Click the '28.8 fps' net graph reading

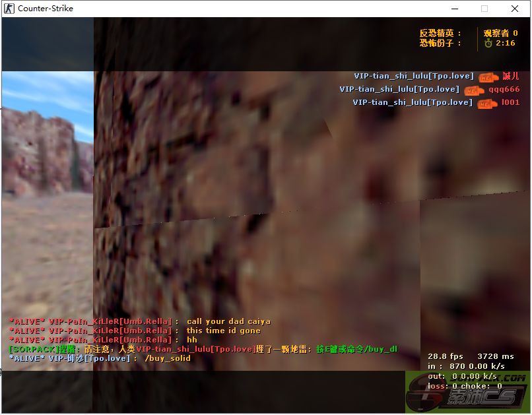[x=445, y=356]
